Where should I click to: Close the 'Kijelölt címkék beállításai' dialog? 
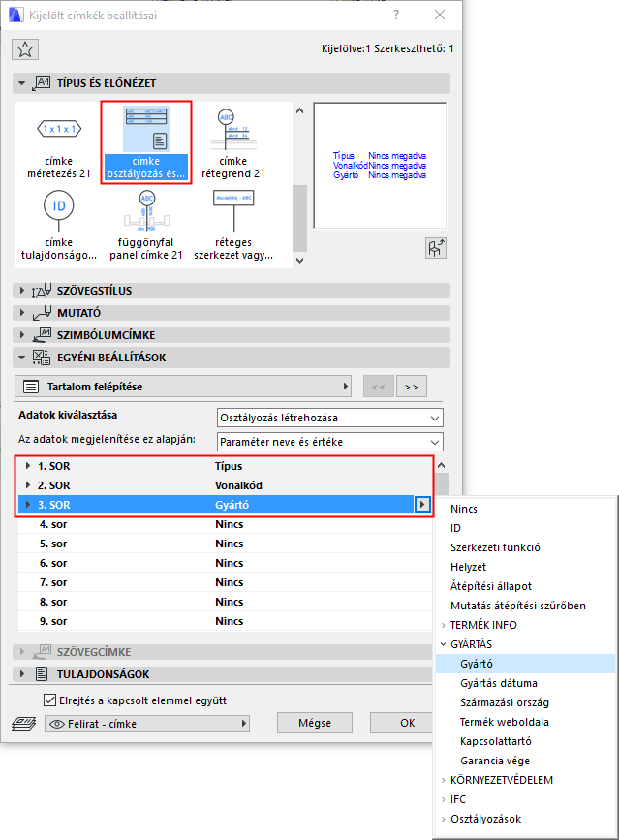tap(440, 15)
